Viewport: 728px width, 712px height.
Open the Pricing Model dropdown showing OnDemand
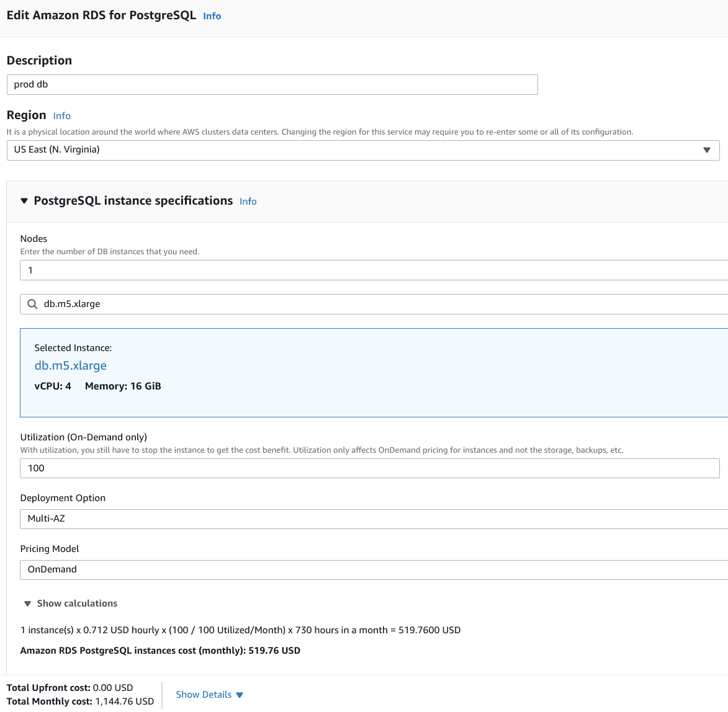coord(372,569)
